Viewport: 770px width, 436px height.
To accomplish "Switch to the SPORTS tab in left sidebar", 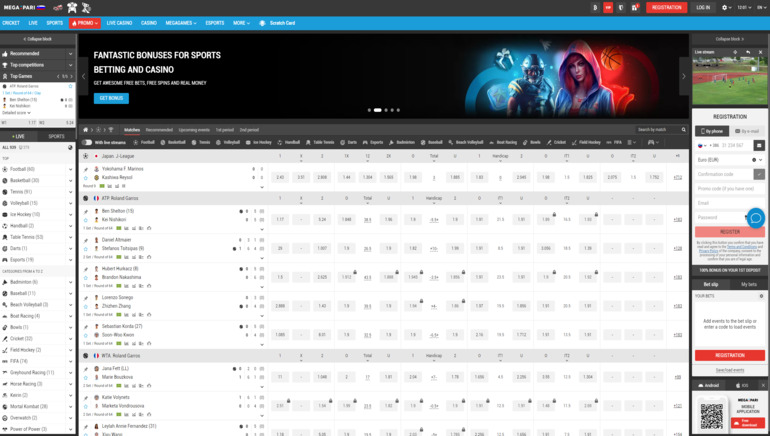I will pyautogui.click(x=56, y=136).
